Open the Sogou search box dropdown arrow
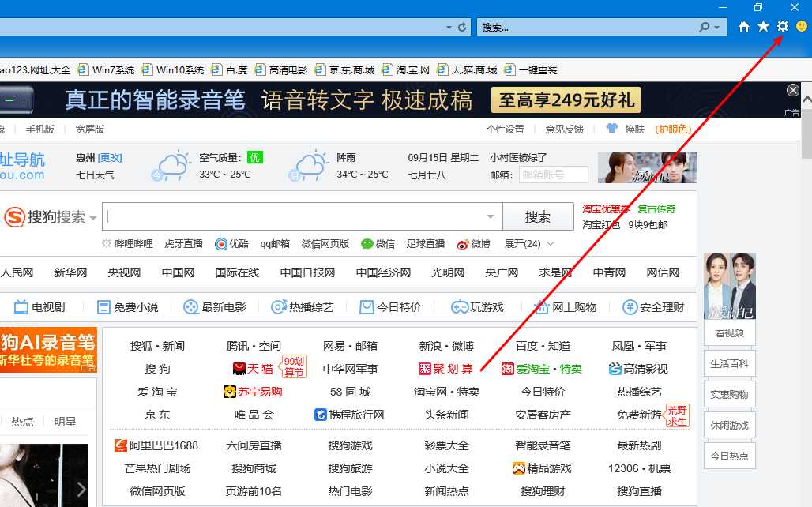Screen dimensions: 812x507 [x=491, y=216]
